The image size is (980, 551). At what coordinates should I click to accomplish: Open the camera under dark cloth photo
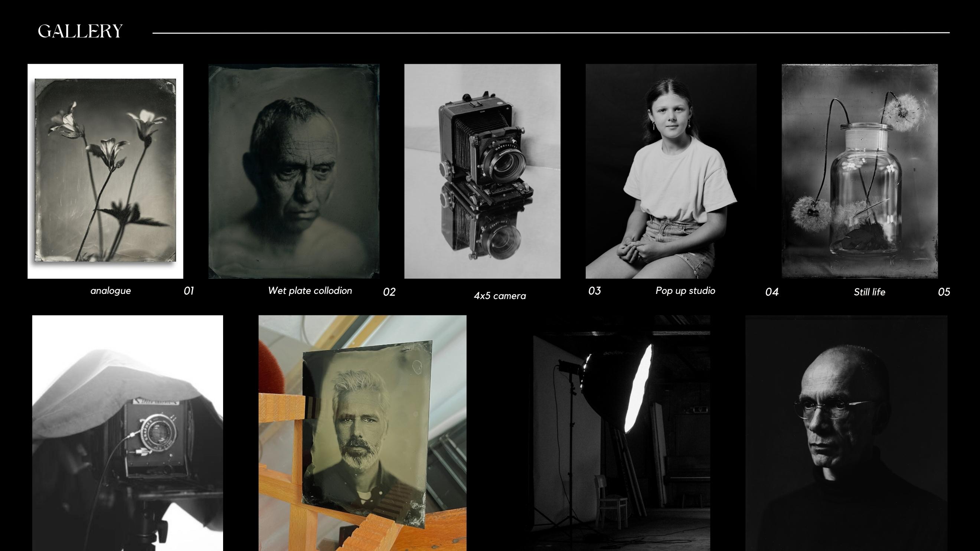[127, 433]
